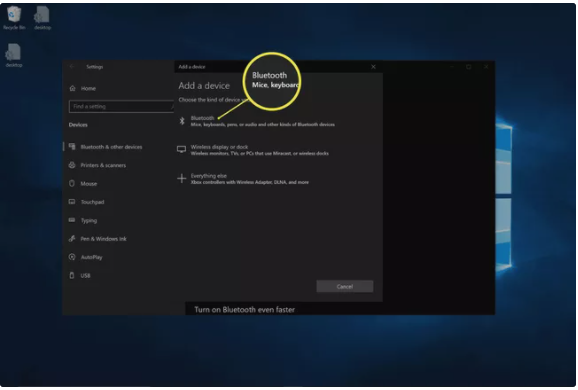Cancel the Add a device dialog
This screenshot has height=390, width=578.
(x=345, y=286)
